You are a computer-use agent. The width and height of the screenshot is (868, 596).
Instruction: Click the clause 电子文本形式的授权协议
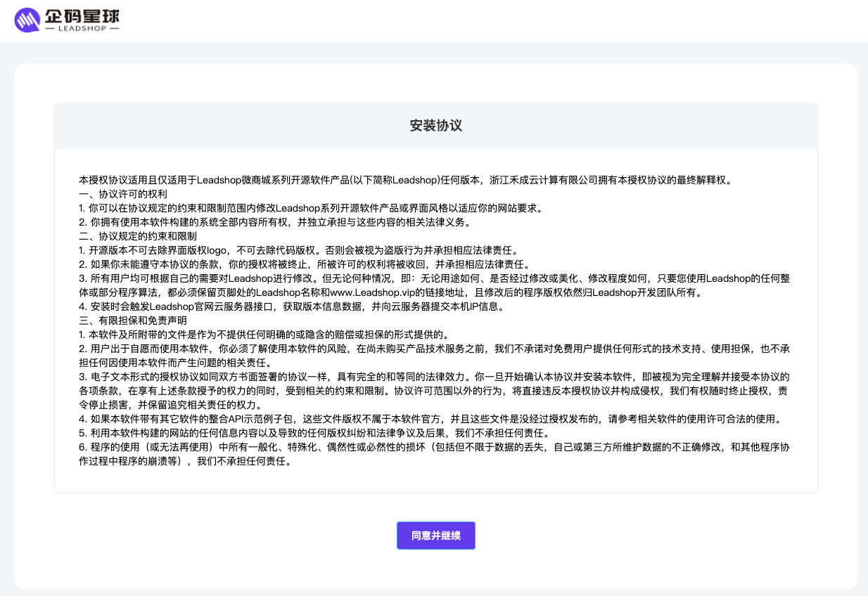pyautogui.click(x=435, y=391)
